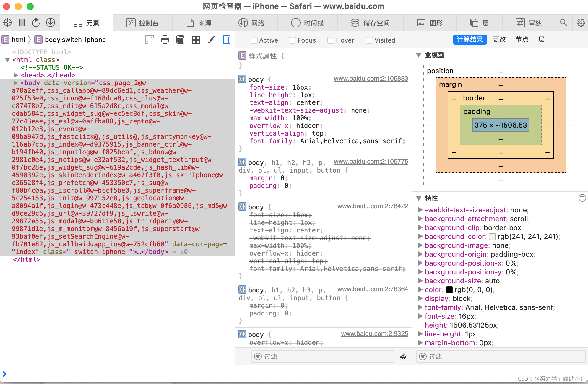Viewport: 588px width, 384px height.
Task: Open the 时间线 Timelines tab
Action: pos(307,23)
